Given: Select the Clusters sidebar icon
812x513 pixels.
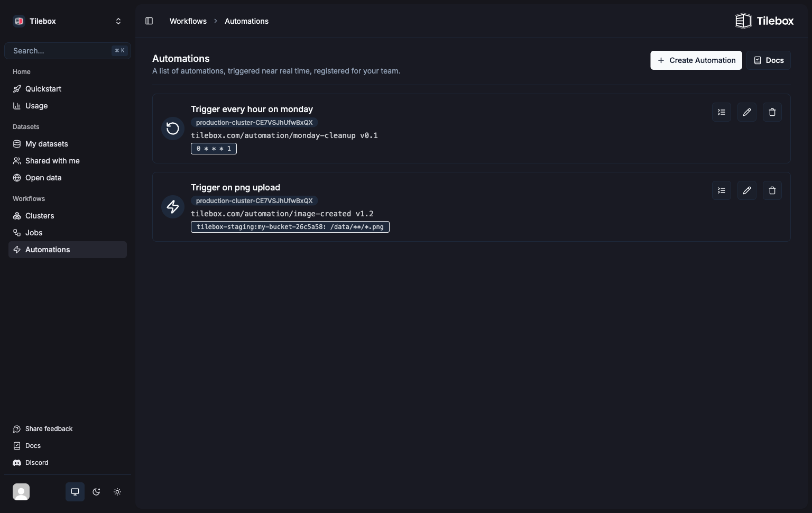Looking at the screenshot, I should click(x=17, y=216).
